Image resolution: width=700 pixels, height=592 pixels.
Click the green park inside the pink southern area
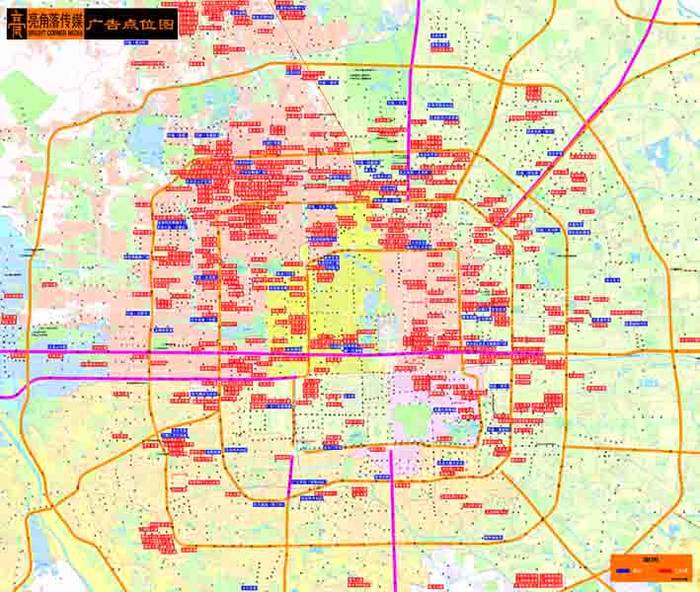[413, 421]
